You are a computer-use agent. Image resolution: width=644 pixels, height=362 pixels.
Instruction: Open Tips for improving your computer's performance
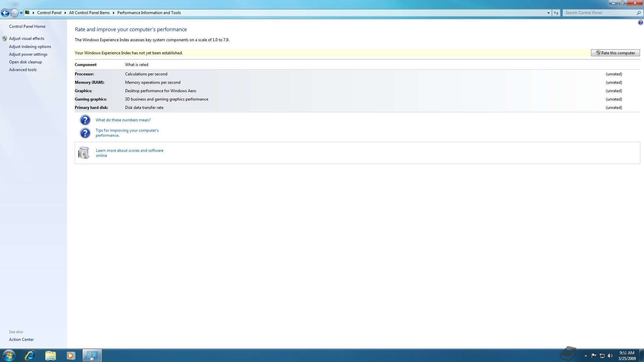coord(127,133)
